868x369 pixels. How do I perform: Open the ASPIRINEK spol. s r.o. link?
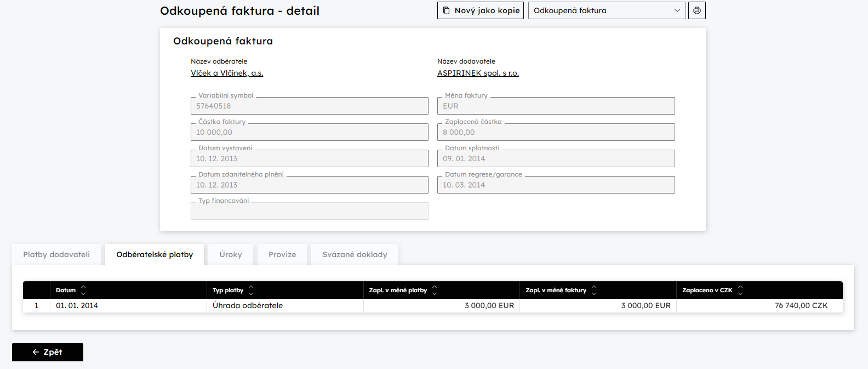pyautogui.click(x=478, y=73)
